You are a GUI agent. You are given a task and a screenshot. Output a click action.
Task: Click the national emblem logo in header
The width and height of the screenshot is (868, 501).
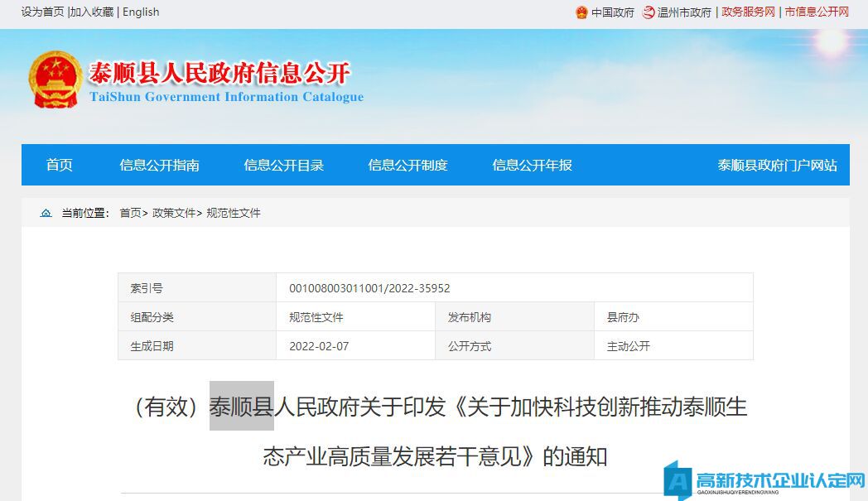point(55,79)
